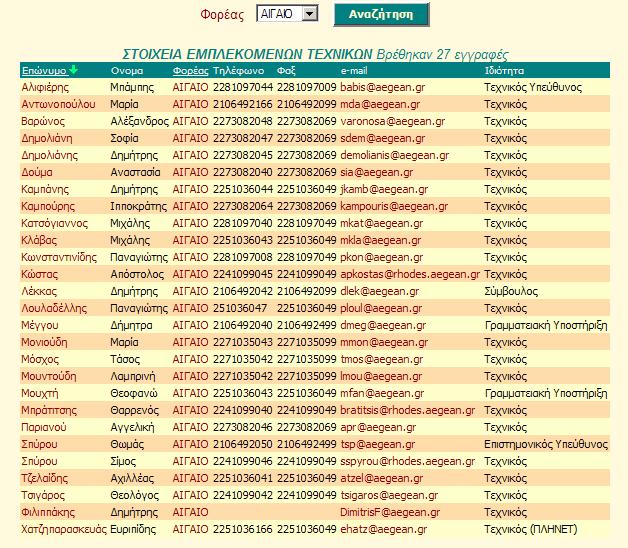The width and height of the screenshot is (628, 548).
Task: Click the email apkostas@rhodes.aegean.gr
Action: (410, 274)
